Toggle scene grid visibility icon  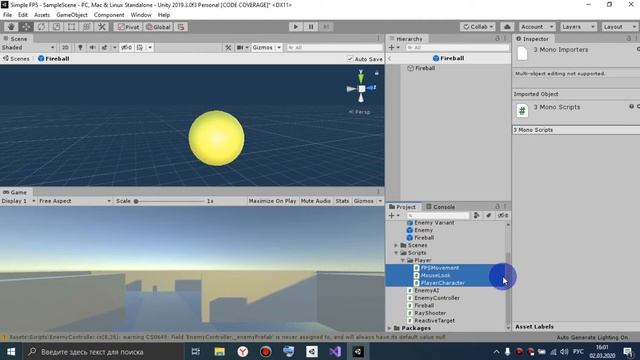pos(140,47)
